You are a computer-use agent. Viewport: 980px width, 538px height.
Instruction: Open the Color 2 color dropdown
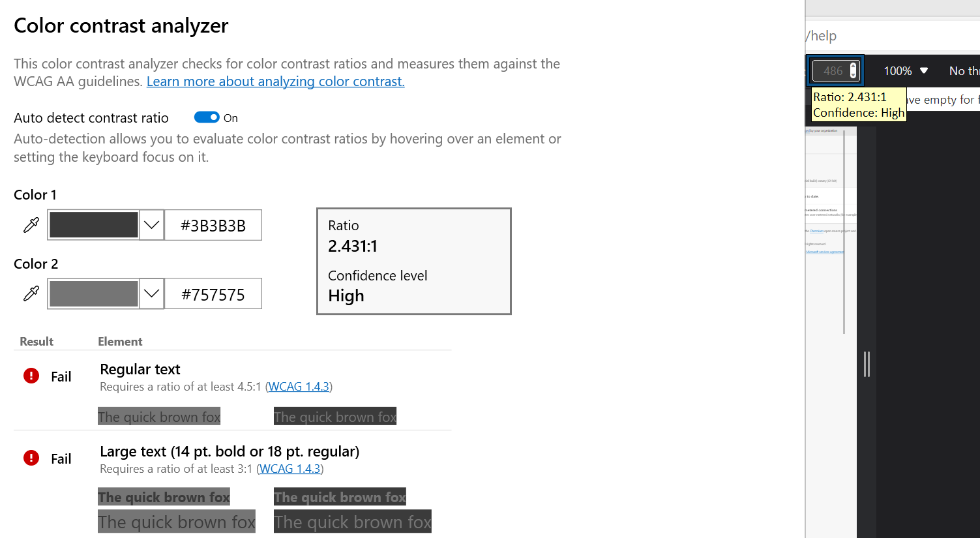click(x=151, y=293)
